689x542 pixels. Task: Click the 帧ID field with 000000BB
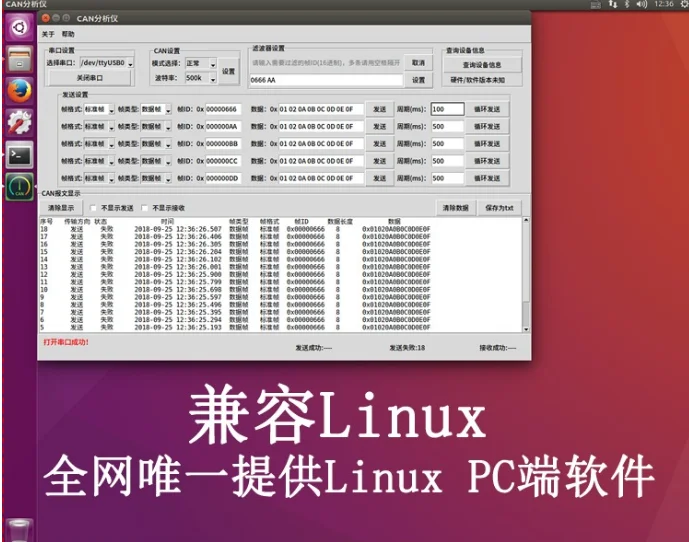[x=223, y=144]
